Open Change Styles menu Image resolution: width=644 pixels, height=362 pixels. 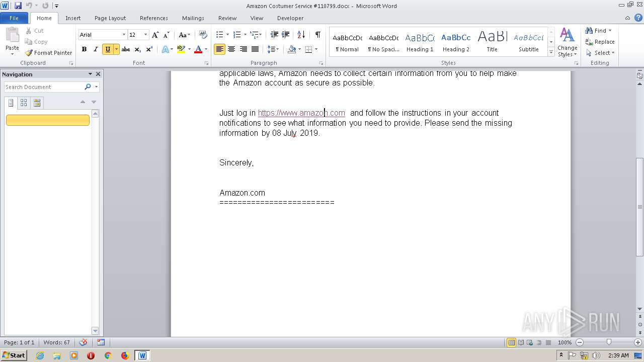[567, 43]
